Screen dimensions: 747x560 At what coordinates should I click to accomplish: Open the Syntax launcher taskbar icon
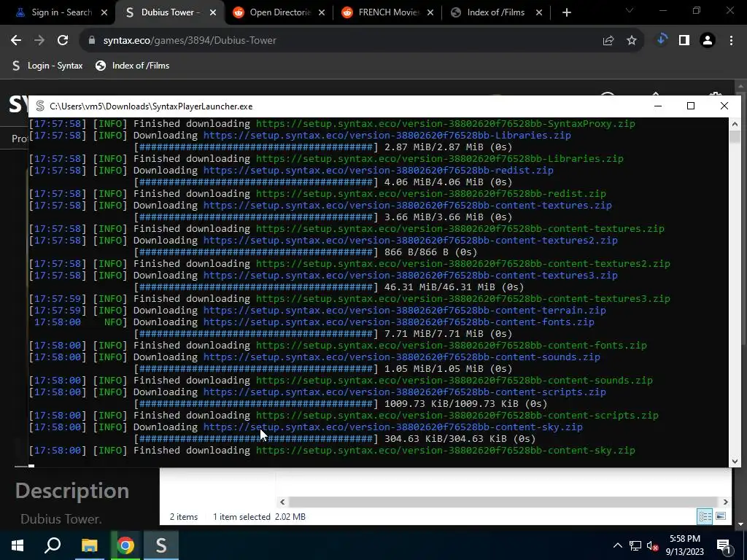coord(161,545)
